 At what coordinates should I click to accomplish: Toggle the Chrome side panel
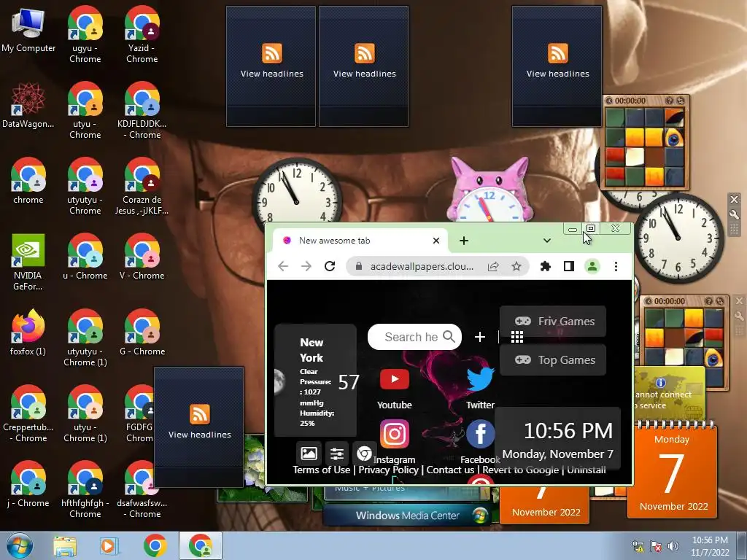tap(569, 266)
